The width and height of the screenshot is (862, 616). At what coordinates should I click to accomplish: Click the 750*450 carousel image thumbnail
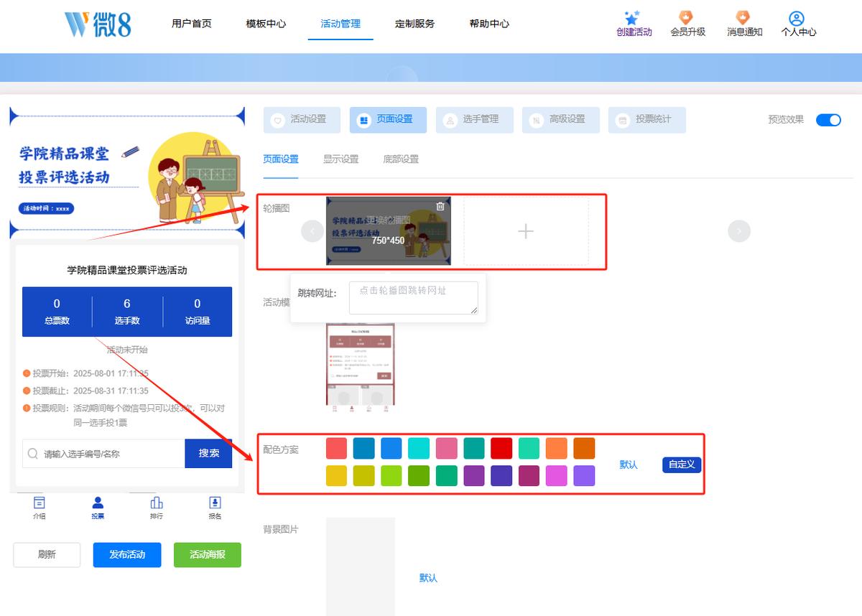[389, 231]
